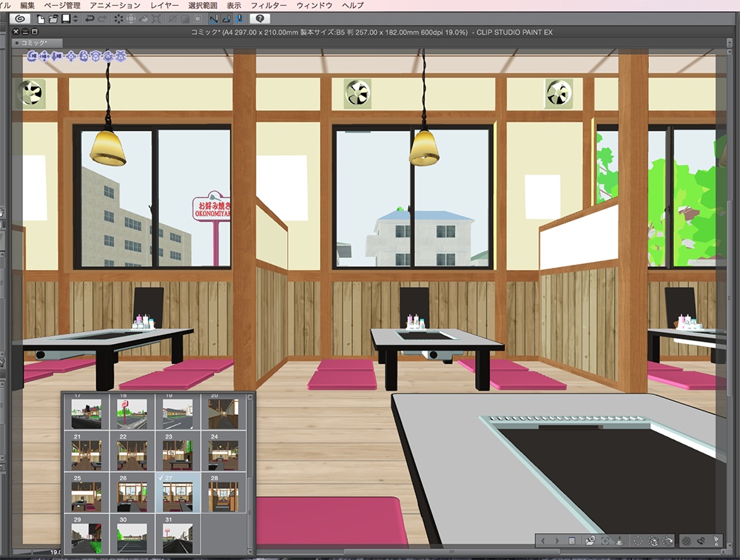Click the drop-to-ground icon in the 3D toolbar
This screenshot has width=740, height=560.
(619, 541)
